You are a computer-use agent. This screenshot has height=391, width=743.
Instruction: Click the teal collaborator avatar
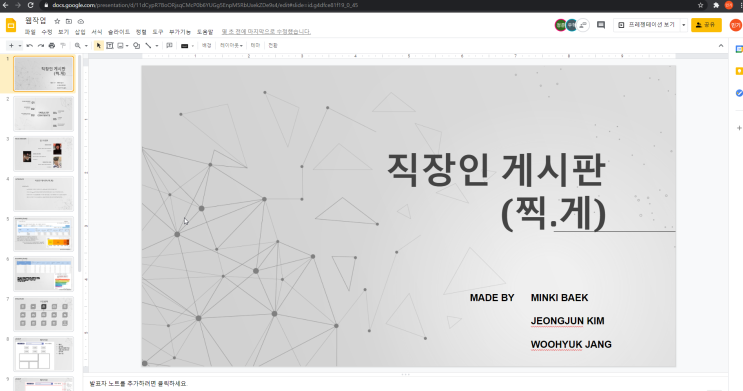[x=571, y=25]
